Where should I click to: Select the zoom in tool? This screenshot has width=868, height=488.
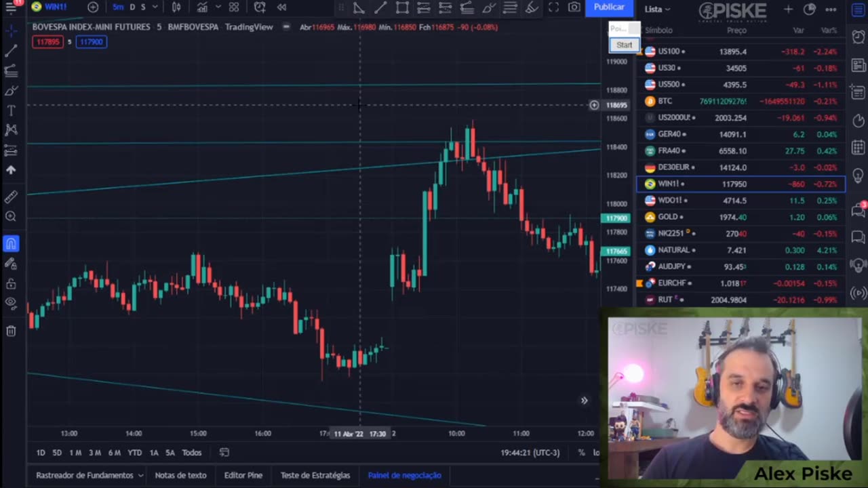tap(11, 217)
